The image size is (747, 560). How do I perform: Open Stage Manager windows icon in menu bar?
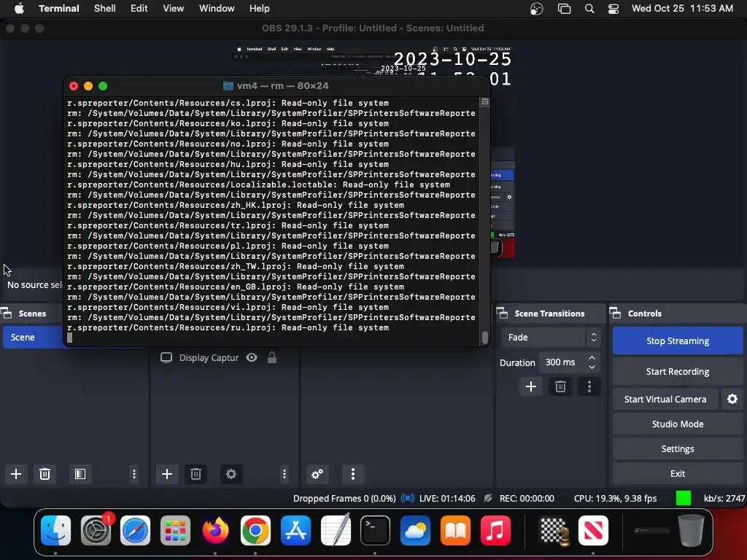click(x=564, y=9)
